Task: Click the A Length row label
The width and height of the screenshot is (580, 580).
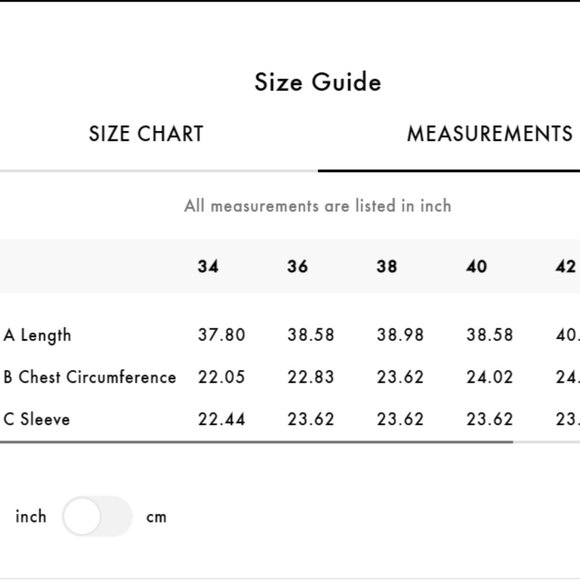Action: pyautogui.click(x=37, y=335)
